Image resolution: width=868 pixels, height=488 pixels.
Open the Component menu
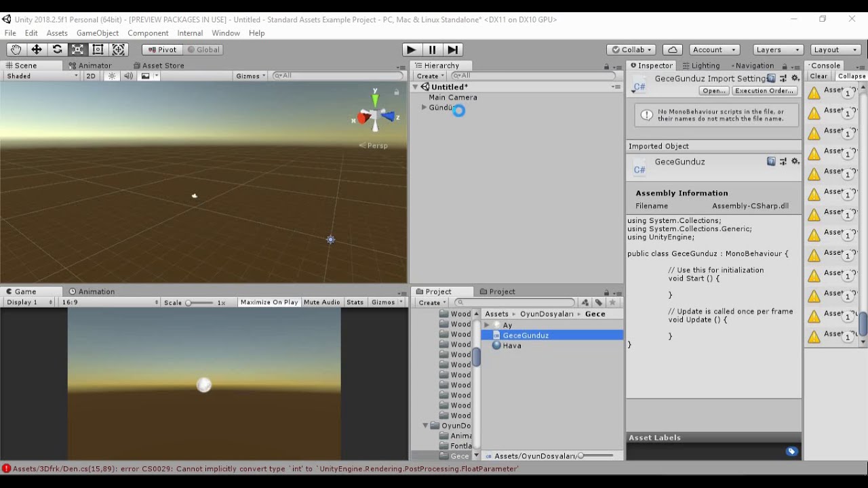click(148, 33)
